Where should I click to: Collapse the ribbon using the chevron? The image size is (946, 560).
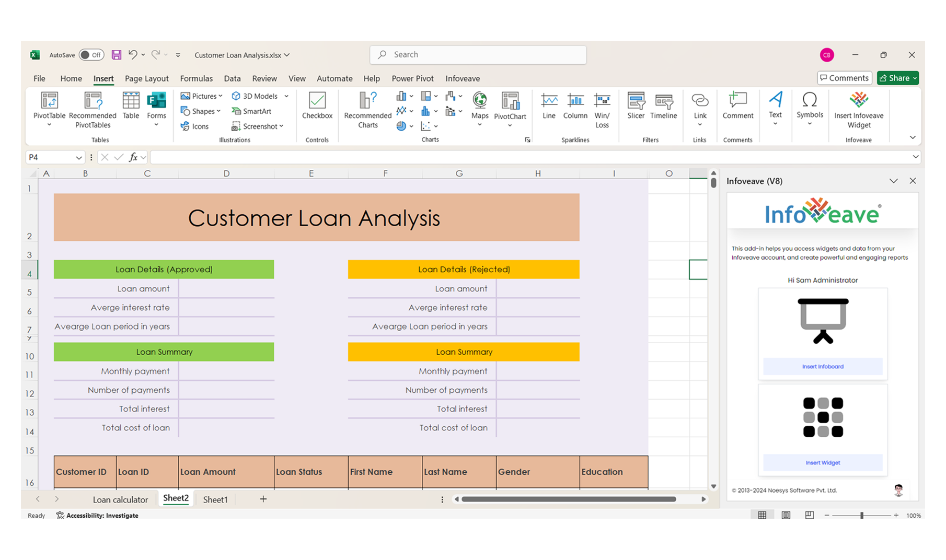click(913, 137)
